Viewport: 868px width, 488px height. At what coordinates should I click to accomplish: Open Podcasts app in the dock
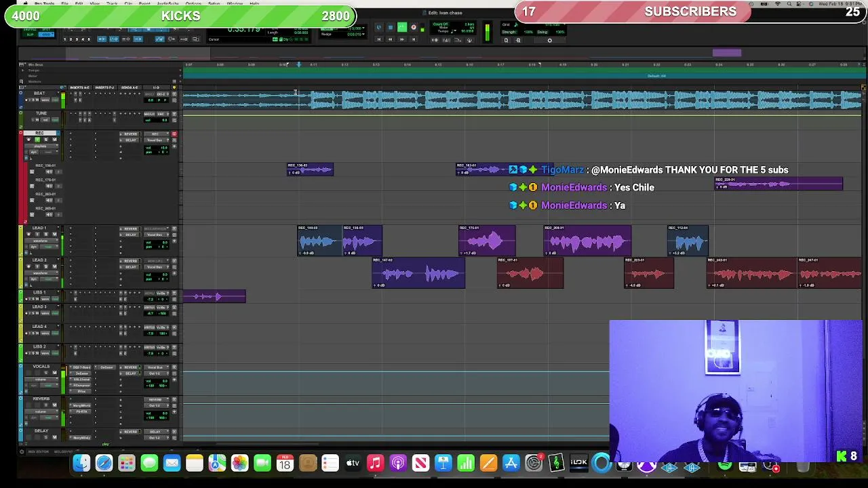398,464
